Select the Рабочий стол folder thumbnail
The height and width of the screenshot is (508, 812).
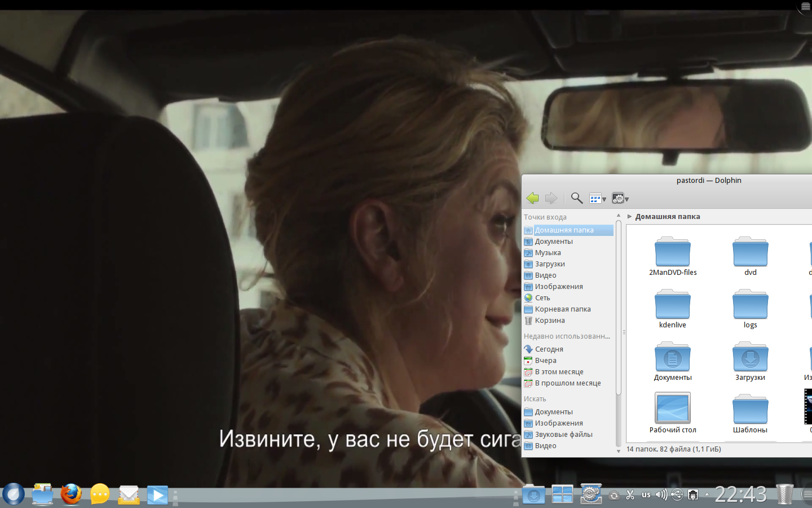pos(672,409)
